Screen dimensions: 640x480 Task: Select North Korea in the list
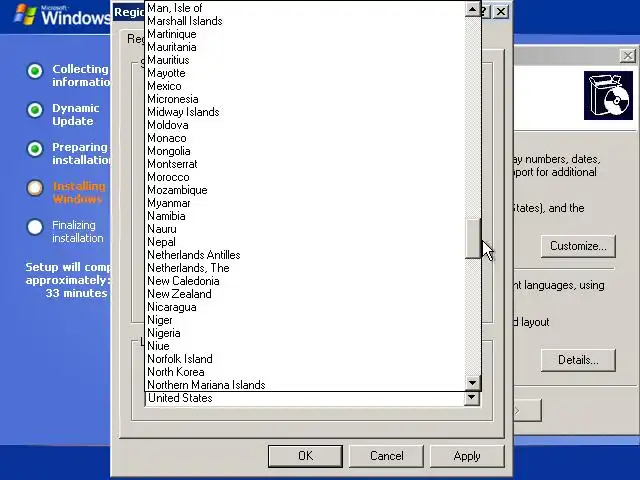tap(305, 372)
